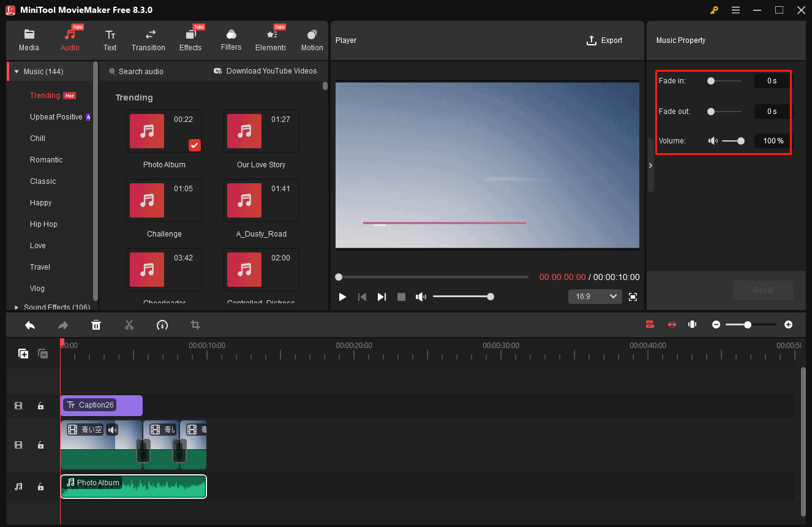The height and width of the screenshot is (527, 812).
Task: Collapse the Music (144) category
Action: coord(17,72)
